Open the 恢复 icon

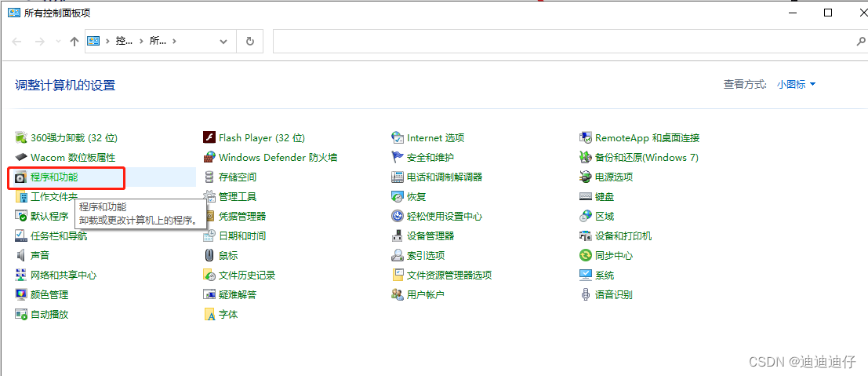click(398, 197)
